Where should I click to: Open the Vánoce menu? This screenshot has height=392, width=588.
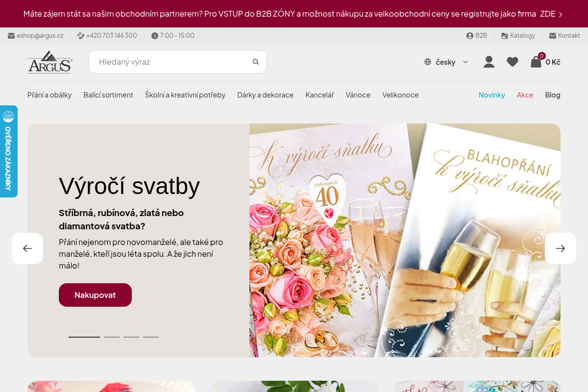(x=358, y=95)
